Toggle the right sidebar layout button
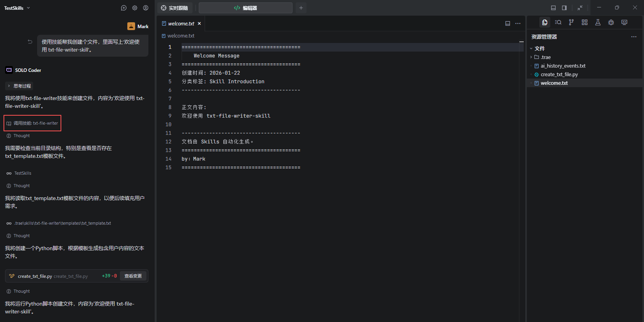The width and height of the screenshot is (644, 322). click(564, 8)
